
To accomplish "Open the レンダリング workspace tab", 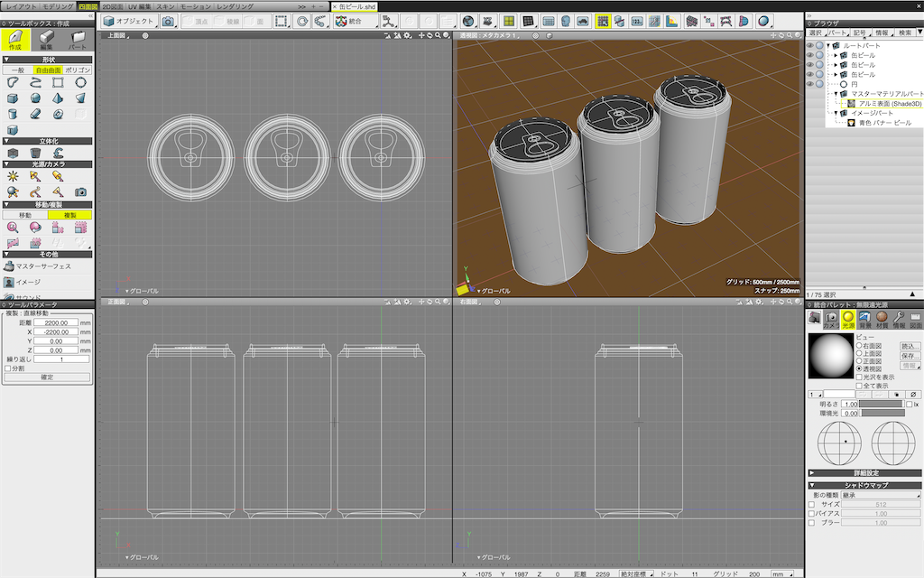I will [x=236, y=6].
